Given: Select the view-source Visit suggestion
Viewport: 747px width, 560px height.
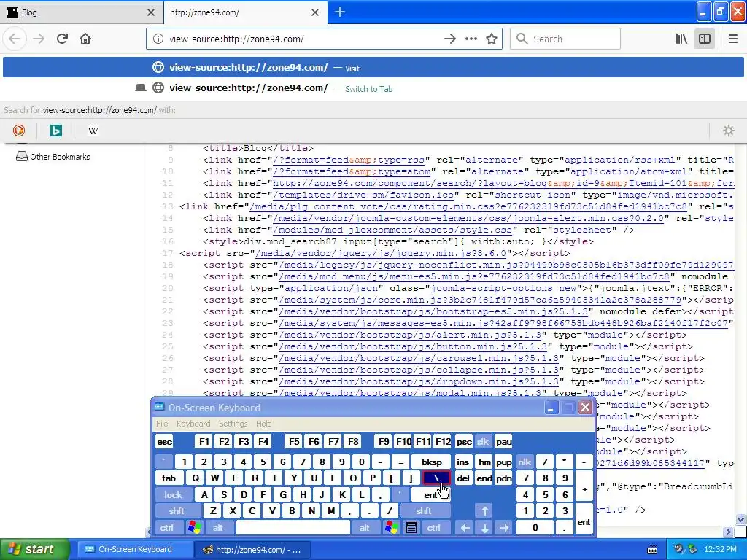Looking at the screenshot, I should point(373,68).
